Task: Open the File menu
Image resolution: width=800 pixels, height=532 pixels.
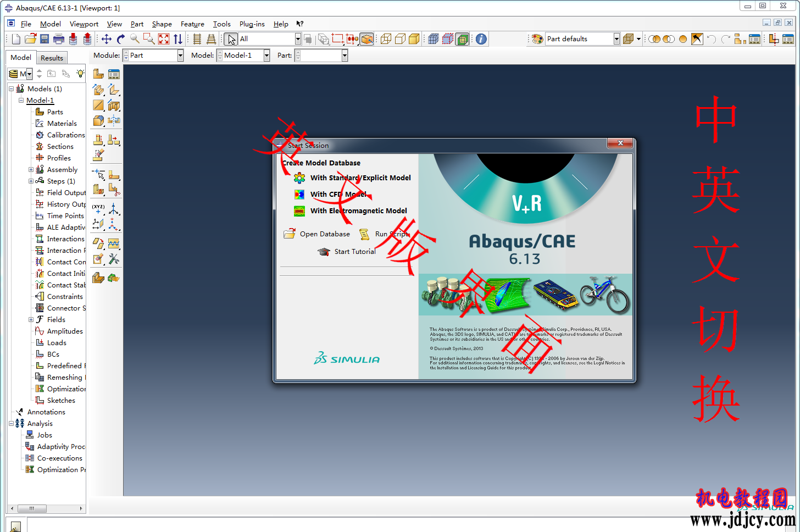Action: click(26, 24)
